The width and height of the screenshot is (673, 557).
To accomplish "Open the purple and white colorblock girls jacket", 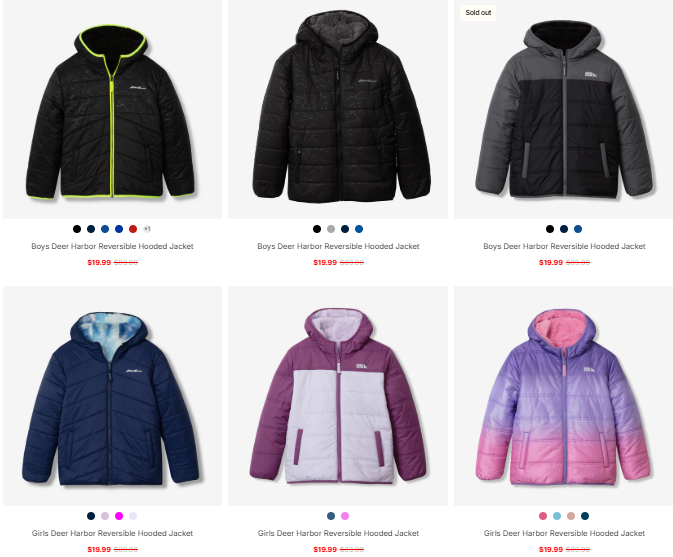I will click(338, 396).
